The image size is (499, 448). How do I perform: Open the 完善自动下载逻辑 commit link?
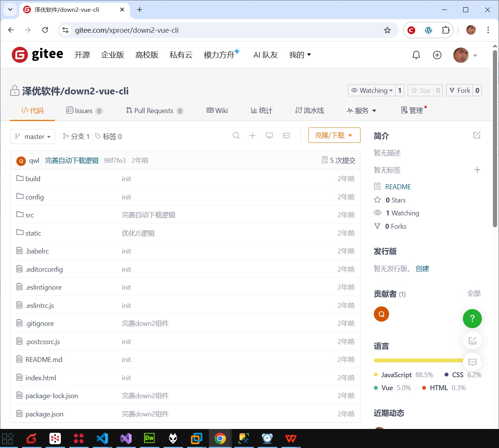(x=72, y=161)
